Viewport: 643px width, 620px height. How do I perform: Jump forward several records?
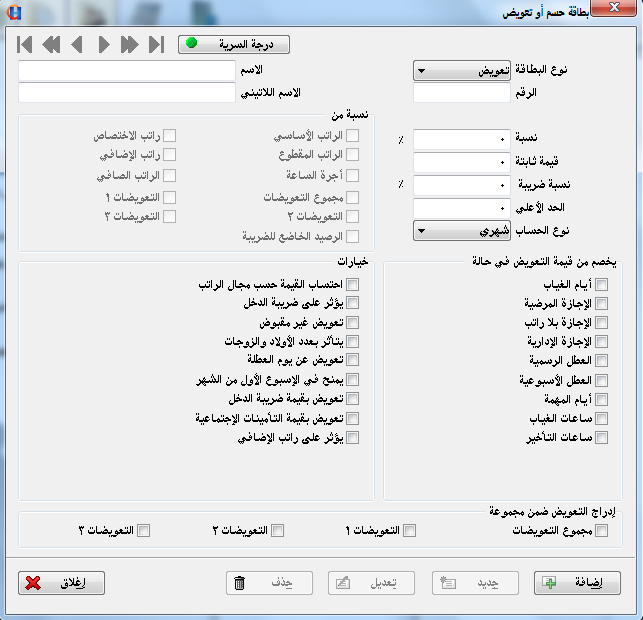point(130,44)
